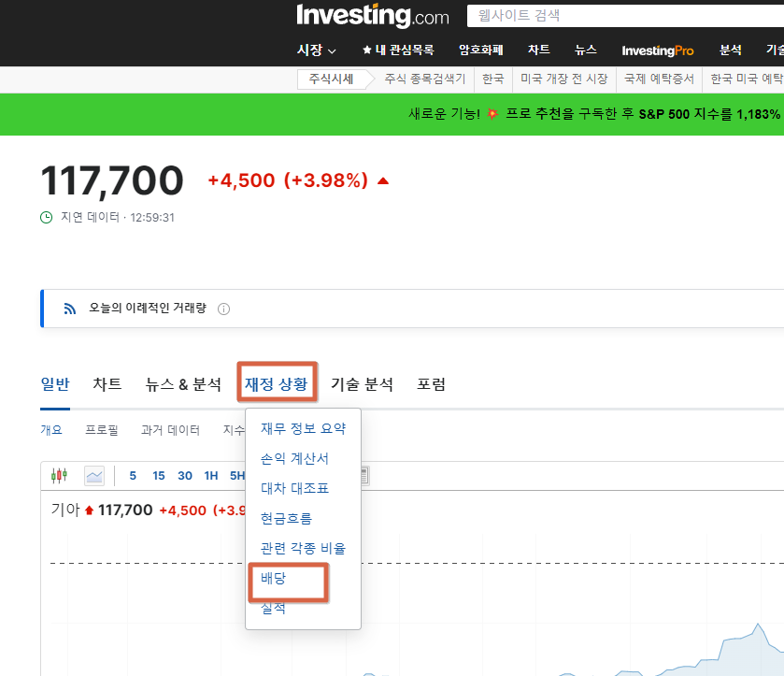The width and height of the screenshot is (784, 676).
Task: Click the clock icon beside 지연 데이터
Action: [x=45, y=216]
